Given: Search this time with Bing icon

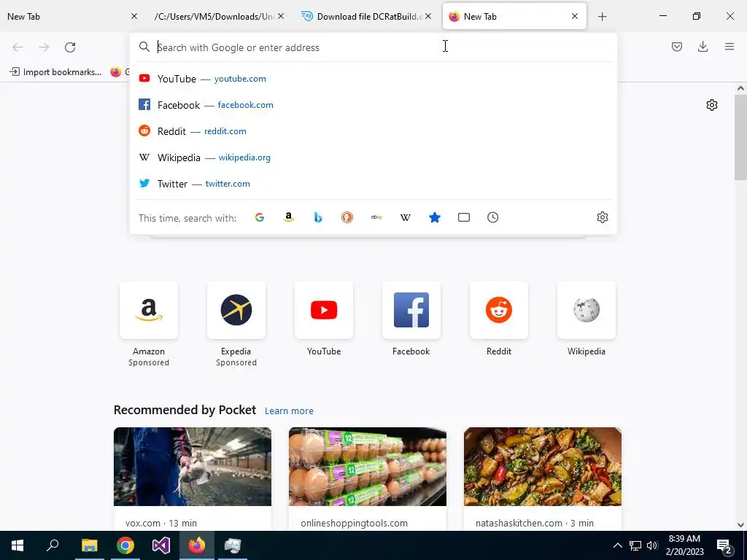Looking at the screenshot, I should point(318,217).
